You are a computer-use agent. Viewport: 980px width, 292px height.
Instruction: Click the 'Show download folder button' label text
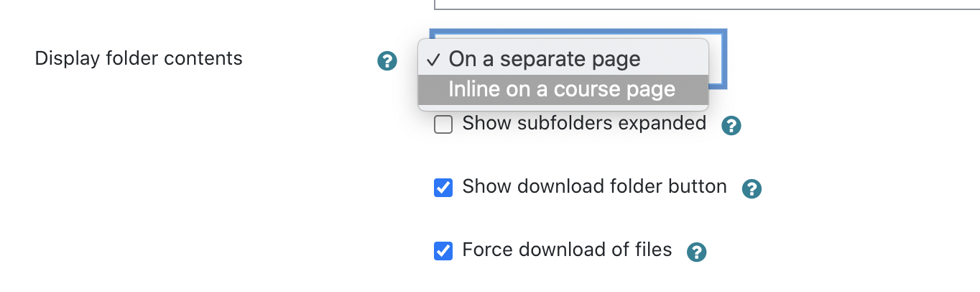[x=594, y=187]
